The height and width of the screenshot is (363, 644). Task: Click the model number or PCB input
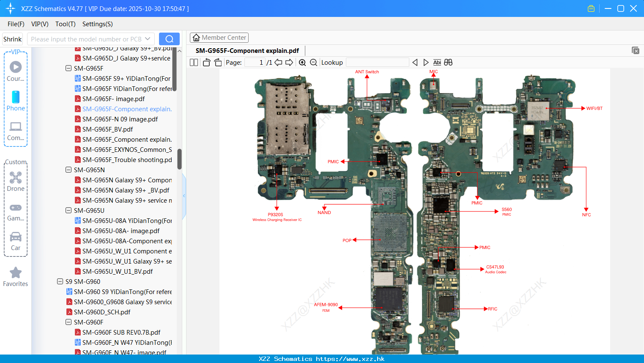(x=91, y=39)
